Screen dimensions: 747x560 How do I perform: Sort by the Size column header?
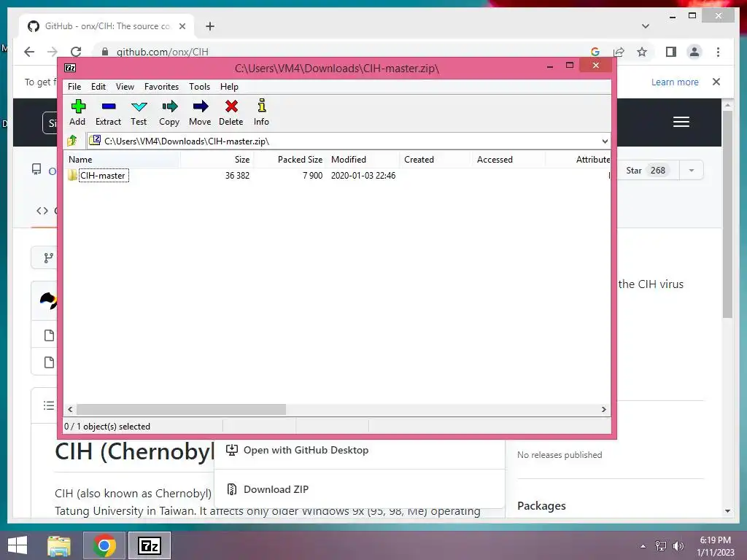[x=217, y=160]
